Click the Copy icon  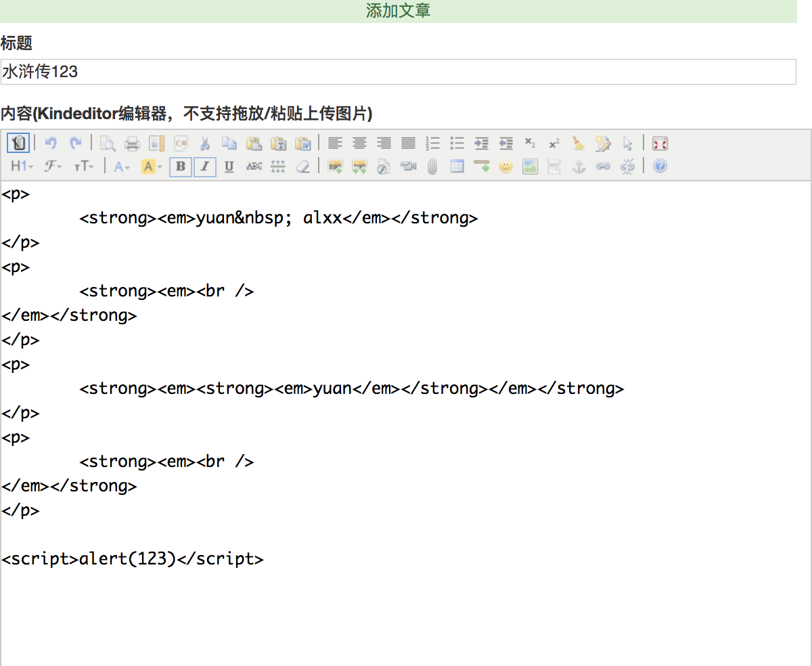(229, 143)
